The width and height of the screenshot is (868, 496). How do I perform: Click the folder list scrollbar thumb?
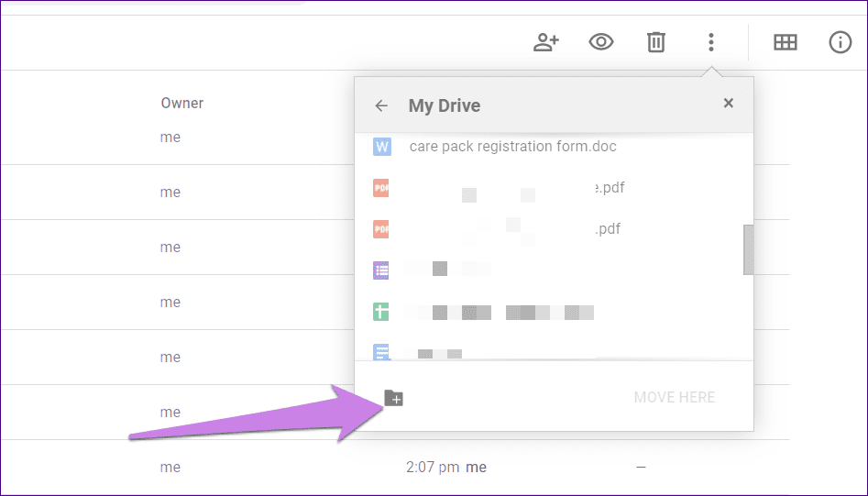click(x=748, y=249)
